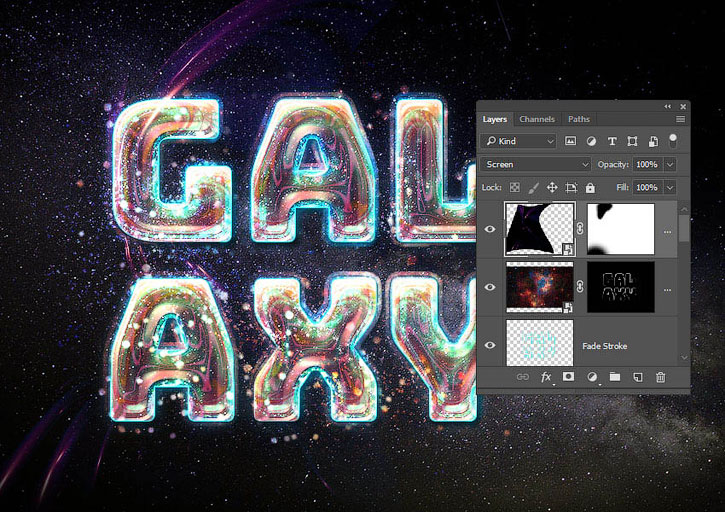725x512 pixels.
Task: Create a new group folder
Action: click(614, 377)
